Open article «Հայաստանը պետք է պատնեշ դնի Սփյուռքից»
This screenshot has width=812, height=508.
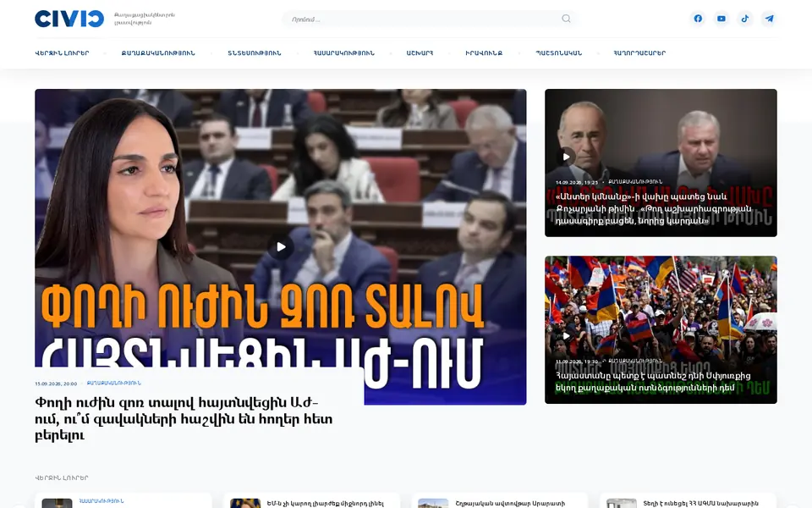click(652, 382)
